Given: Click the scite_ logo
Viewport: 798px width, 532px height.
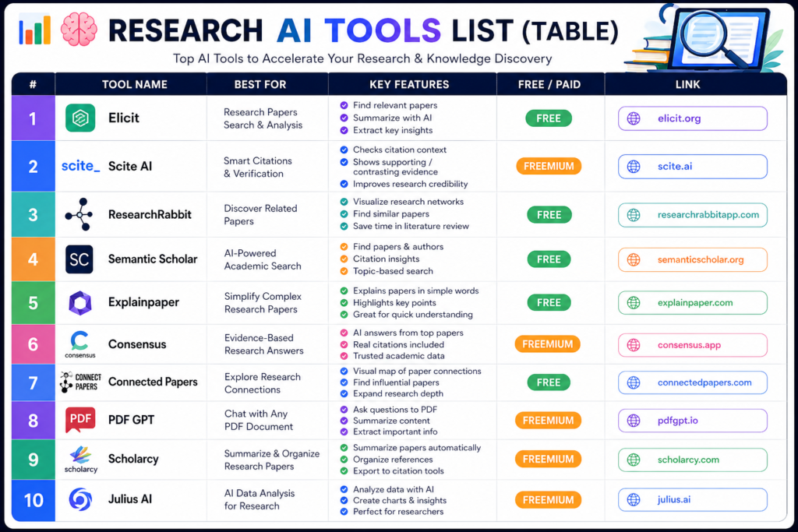Looking at the screenshot, I should [x=80, y=166].
